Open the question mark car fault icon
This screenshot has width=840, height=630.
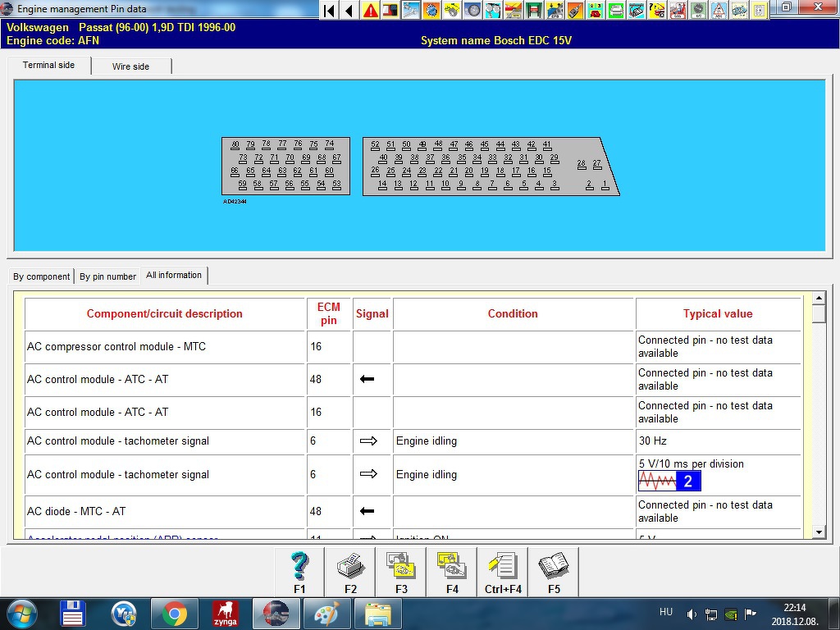tap(658, 10)
